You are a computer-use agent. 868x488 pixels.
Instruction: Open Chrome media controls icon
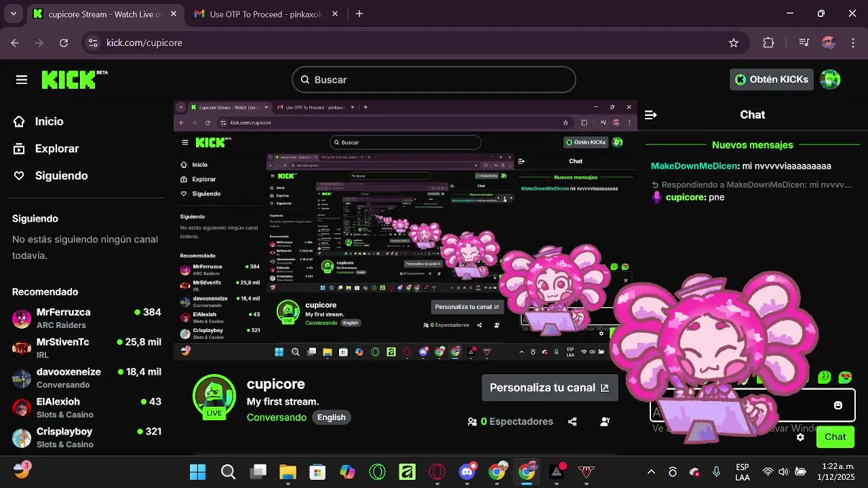(x=804, y=43)
